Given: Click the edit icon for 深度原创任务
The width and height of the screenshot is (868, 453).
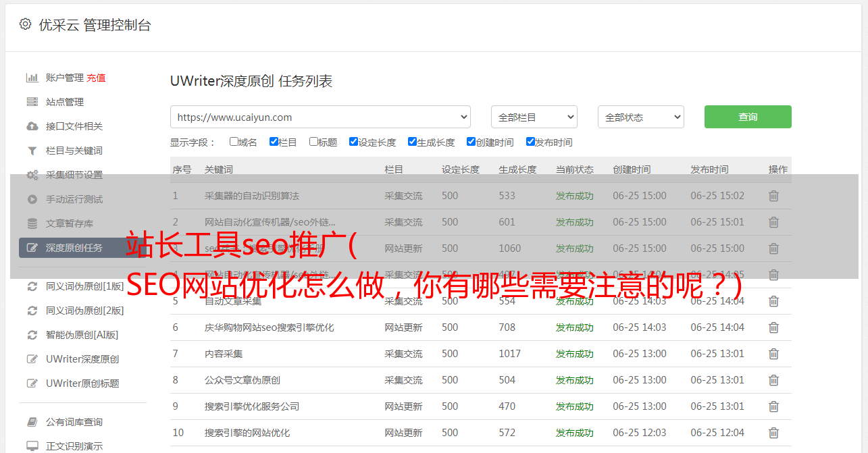Looking at the screenshot, I should pos(32,248).
